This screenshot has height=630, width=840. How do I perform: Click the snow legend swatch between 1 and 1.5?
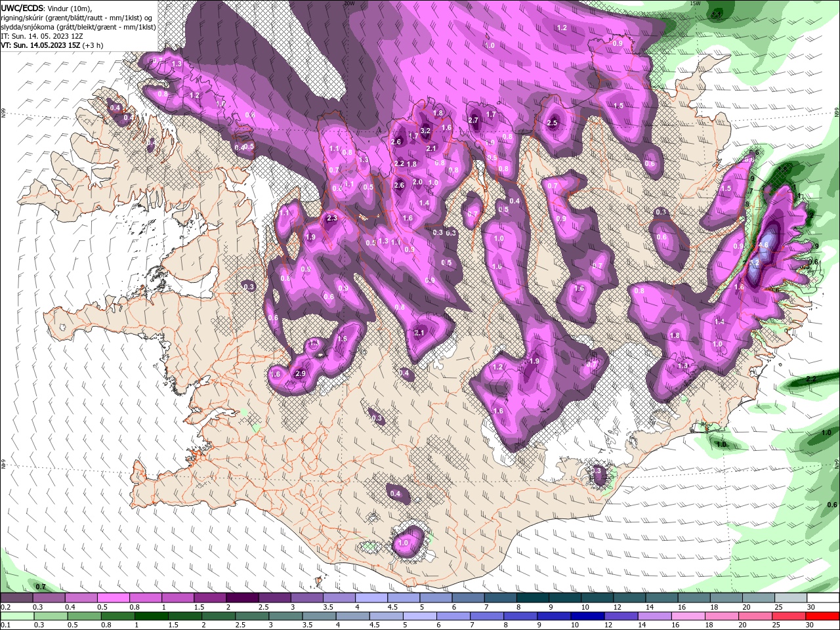click(x=177, y=598)
